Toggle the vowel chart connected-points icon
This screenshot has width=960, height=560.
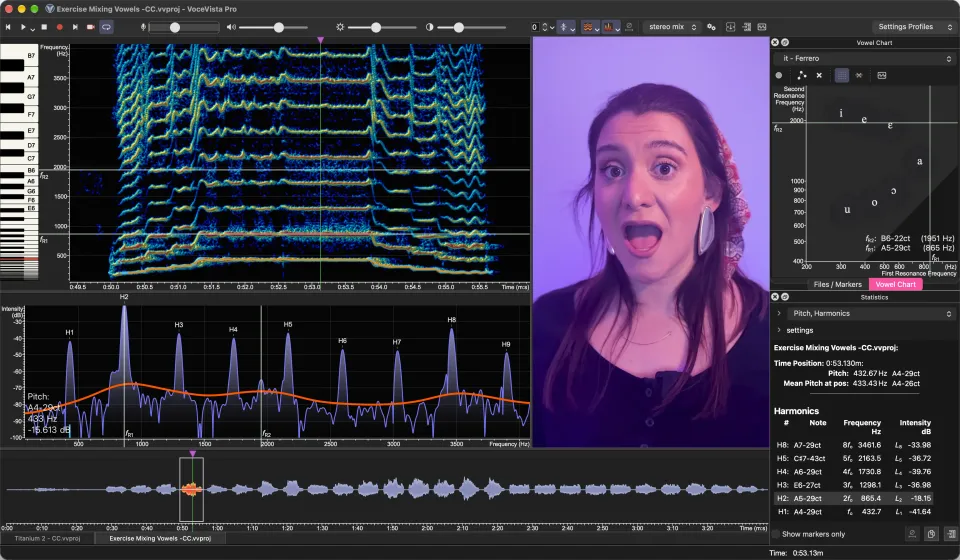click(x=801, y=75)
